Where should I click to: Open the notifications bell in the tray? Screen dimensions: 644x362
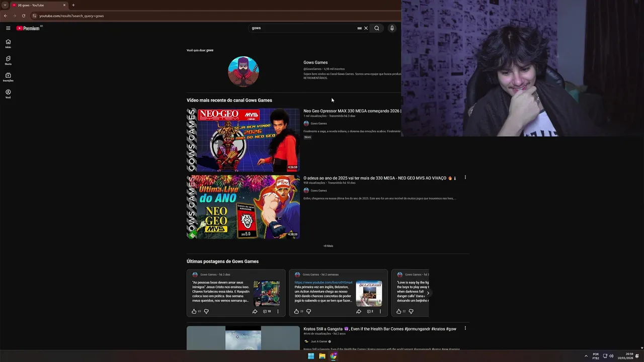[637, 356]
